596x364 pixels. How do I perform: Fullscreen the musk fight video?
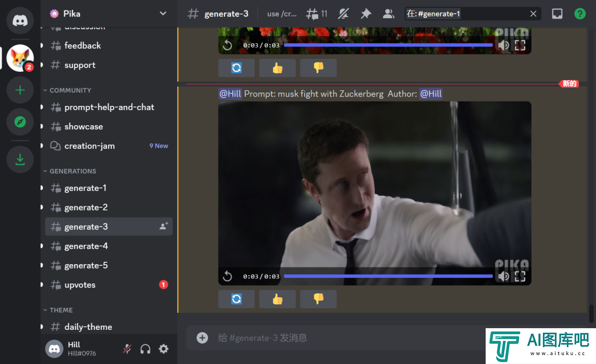pyautogui.click(x=520, y=276)
